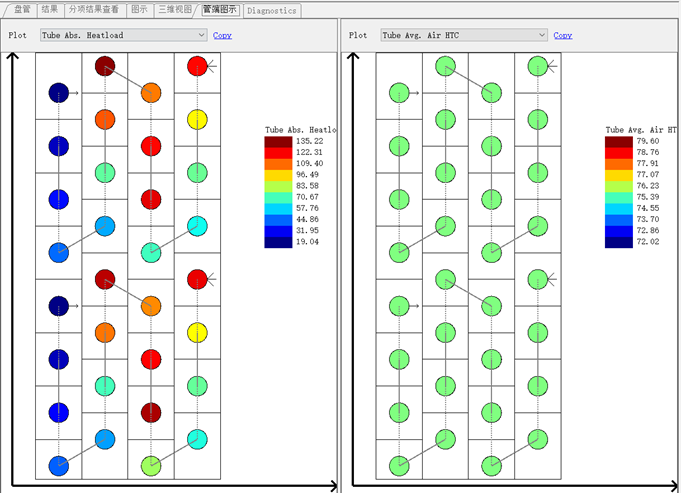Click the yellow 96.49 legend swatch
Screen dimensions: 681x493
coord(278,175)
